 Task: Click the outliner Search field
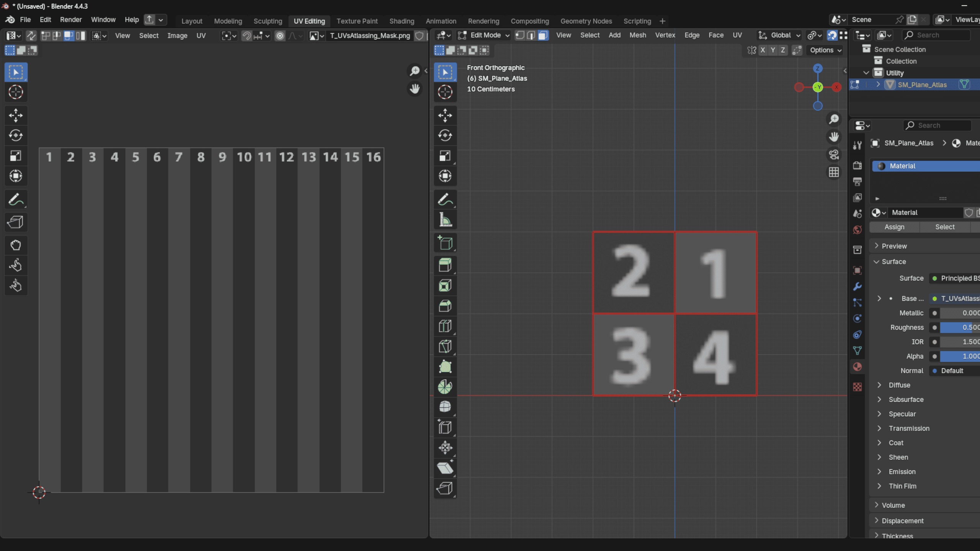[936, 35]
